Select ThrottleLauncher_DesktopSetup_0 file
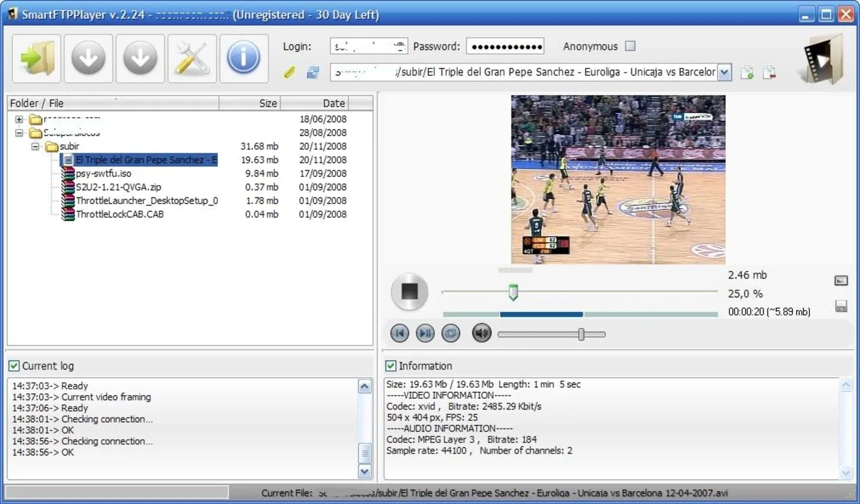860x504 pixels. pos(147,200)
